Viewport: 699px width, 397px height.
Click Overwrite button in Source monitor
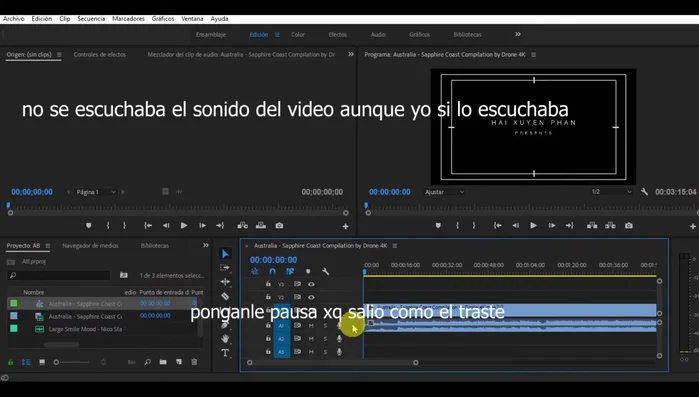pos(261,225)
